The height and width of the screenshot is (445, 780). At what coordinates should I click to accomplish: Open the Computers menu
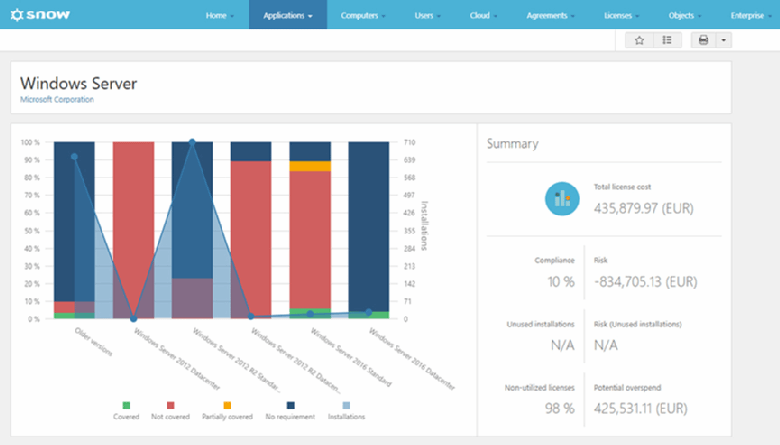click(x=363, y=15)
